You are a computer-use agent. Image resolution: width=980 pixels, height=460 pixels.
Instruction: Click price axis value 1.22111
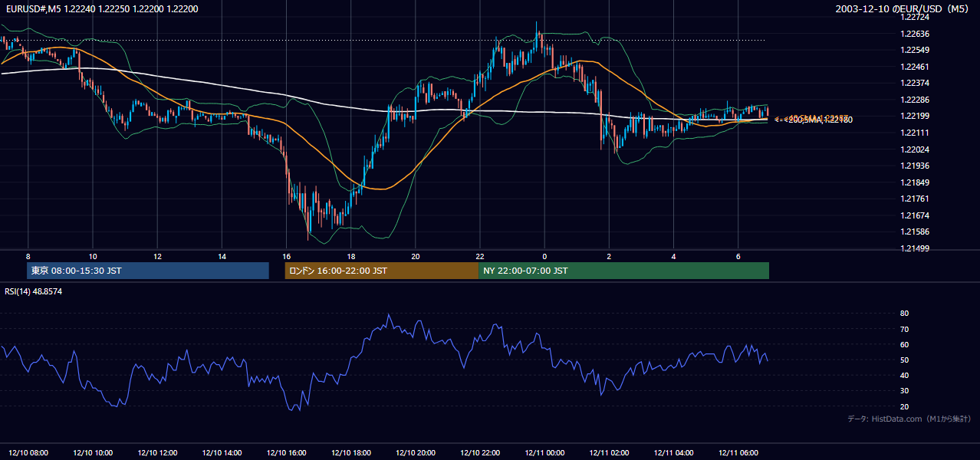pyautogui.click(x=916, y=133)
